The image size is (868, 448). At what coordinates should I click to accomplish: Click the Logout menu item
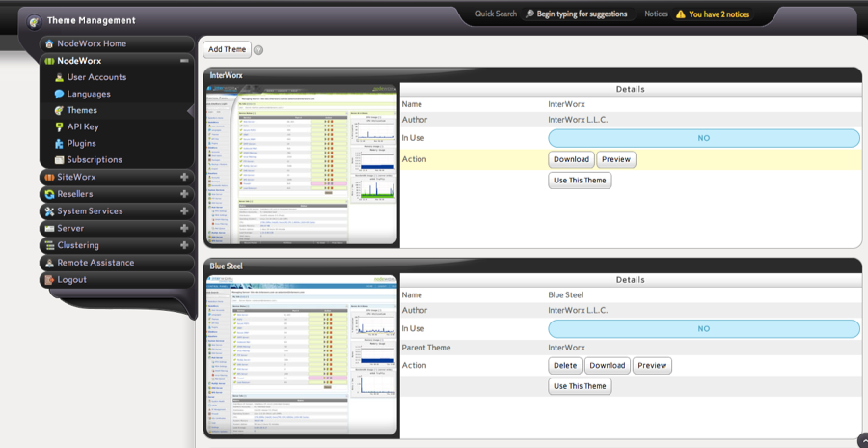(x=117, y=280)
